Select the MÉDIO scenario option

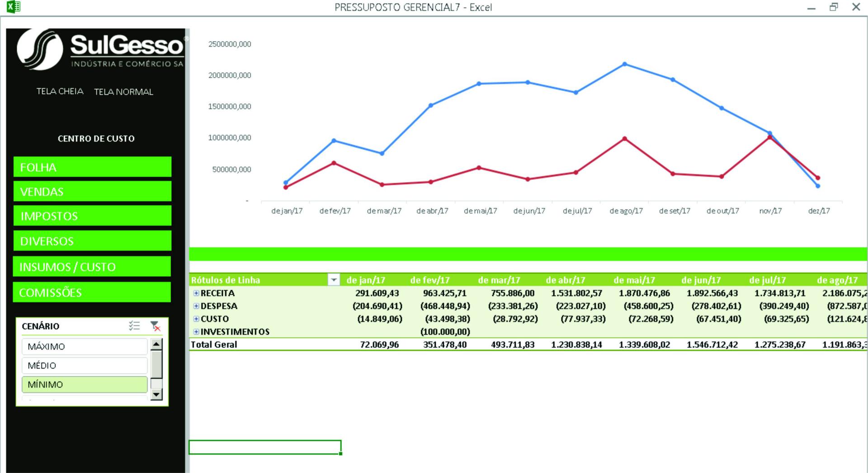pyautogui.click(x=85, y=365)
